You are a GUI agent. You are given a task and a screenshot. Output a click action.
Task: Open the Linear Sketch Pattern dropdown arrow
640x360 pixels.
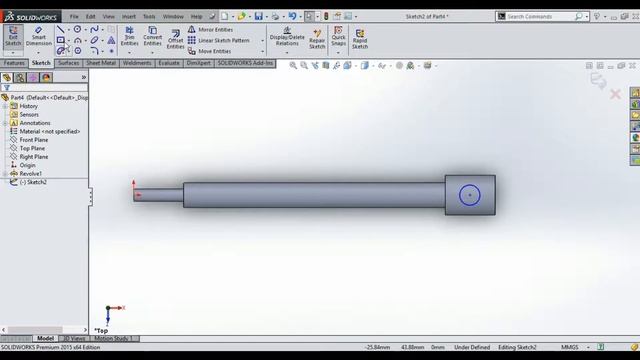tap(262, 40)
